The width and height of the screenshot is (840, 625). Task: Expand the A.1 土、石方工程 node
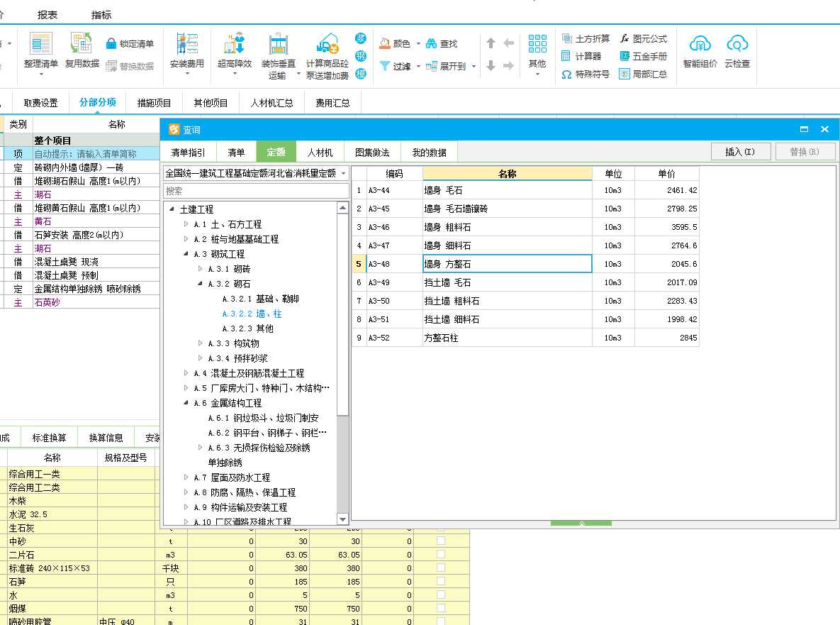click(x=186, y=224)
